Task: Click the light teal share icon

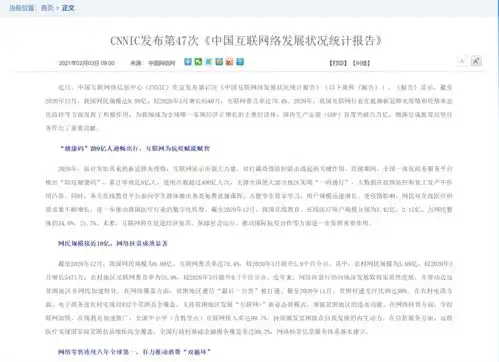Action: tap(209, 62)
